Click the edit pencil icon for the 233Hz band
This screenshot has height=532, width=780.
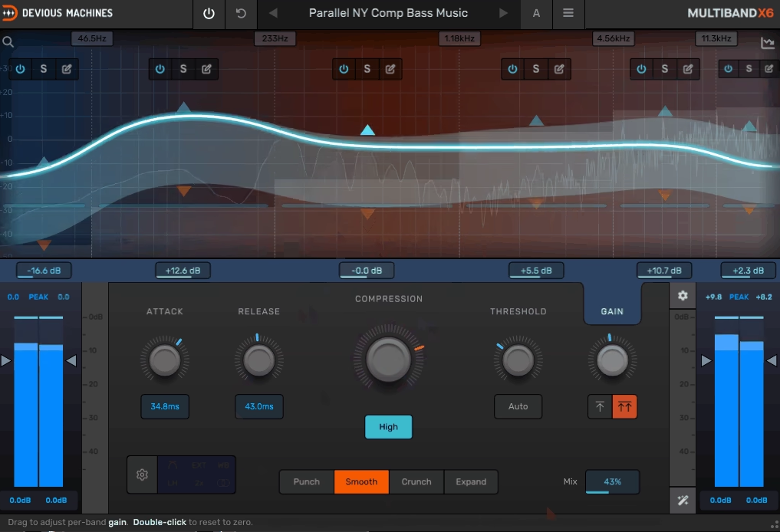[x=206, y=69]
